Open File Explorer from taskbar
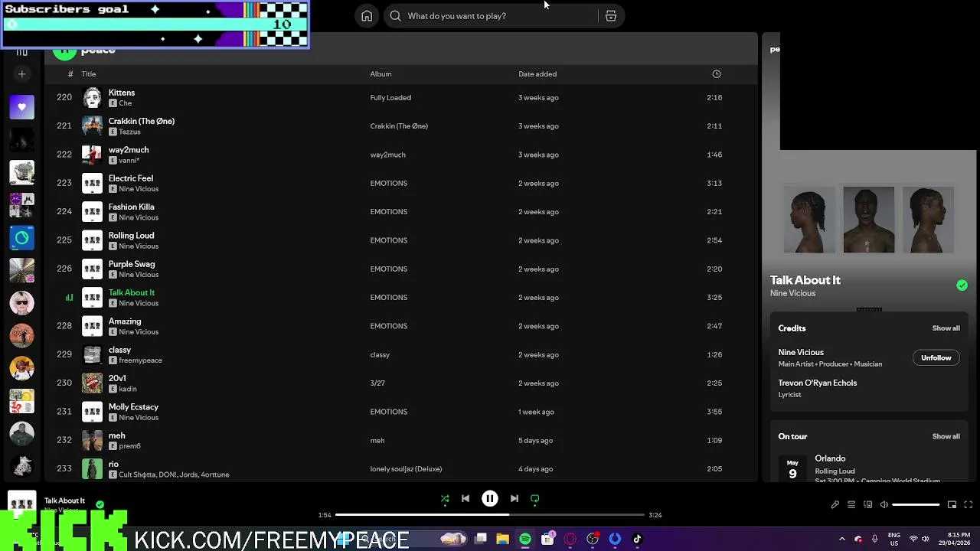Image resolution: width=980 pixels, height=551 pixels. [x=502, y=540]
